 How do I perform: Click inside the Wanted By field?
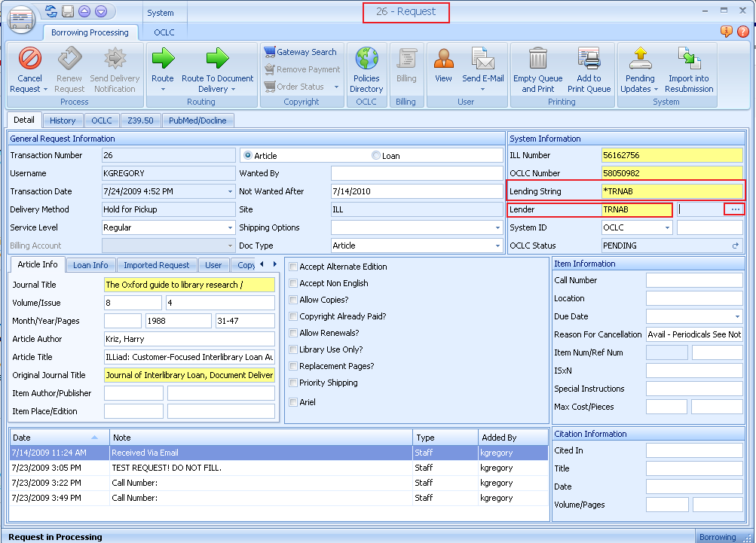415,173
